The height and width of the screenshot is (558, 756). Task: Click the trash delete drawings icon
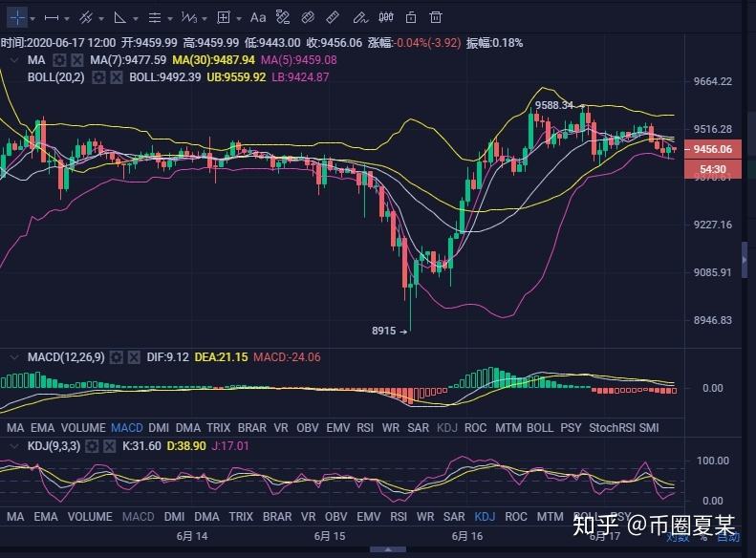[436, 18]
